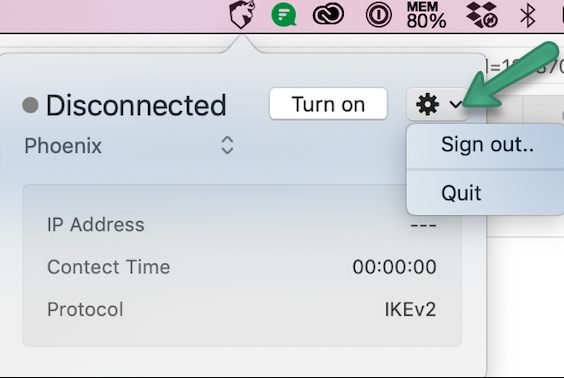
Task: Open the Creative Cloud menu bar icon
Action: tap(328, 15)
